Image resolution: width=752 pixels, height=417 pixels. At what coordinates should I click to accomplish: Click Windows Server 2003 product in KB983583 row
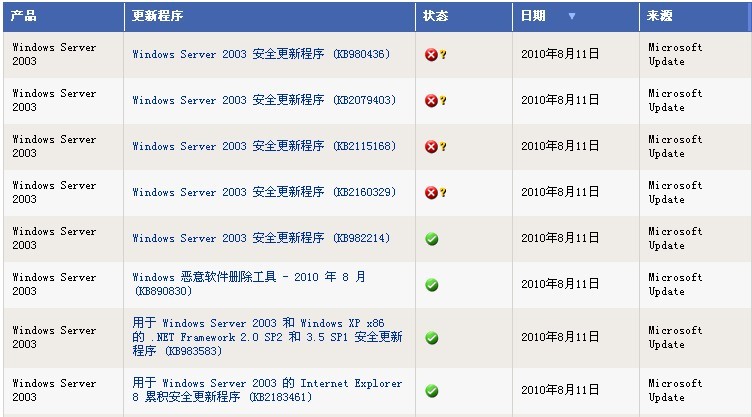[x=54, y=337]
